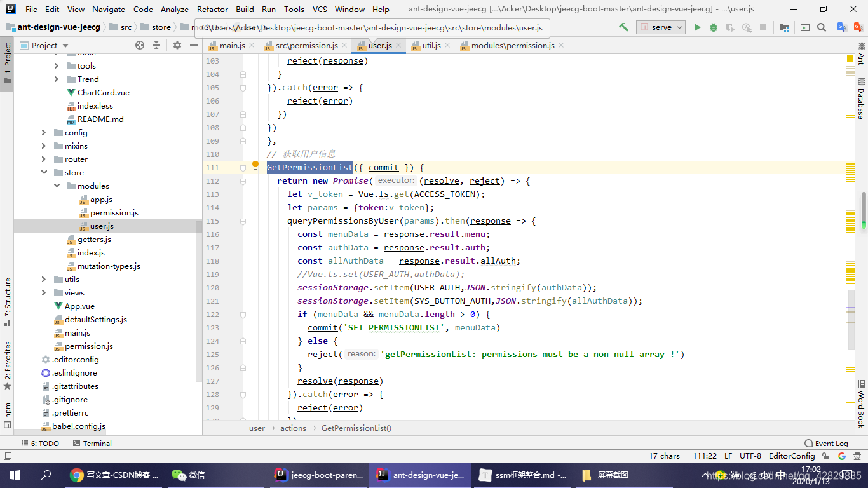
Task: Switch to util.js editor tab
Action: tap(431, 45)
